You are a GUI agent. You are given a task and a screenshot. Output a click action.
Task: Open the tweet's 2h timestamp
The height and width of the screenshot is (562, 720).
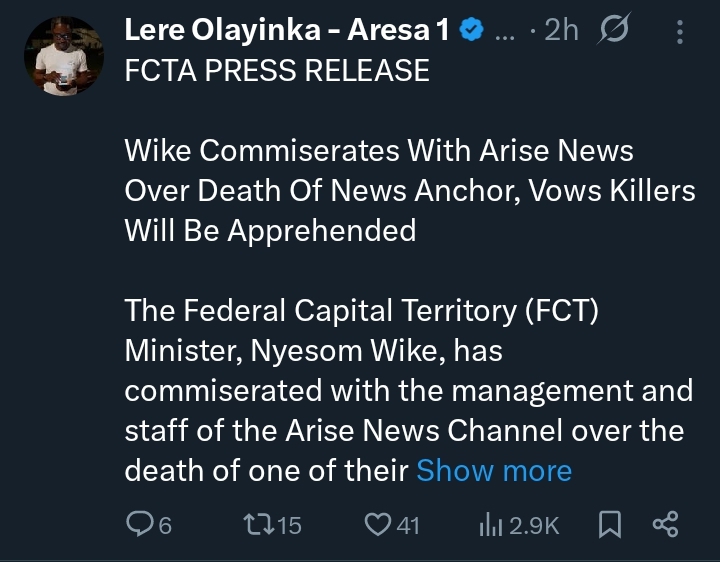tap(563, 31)
